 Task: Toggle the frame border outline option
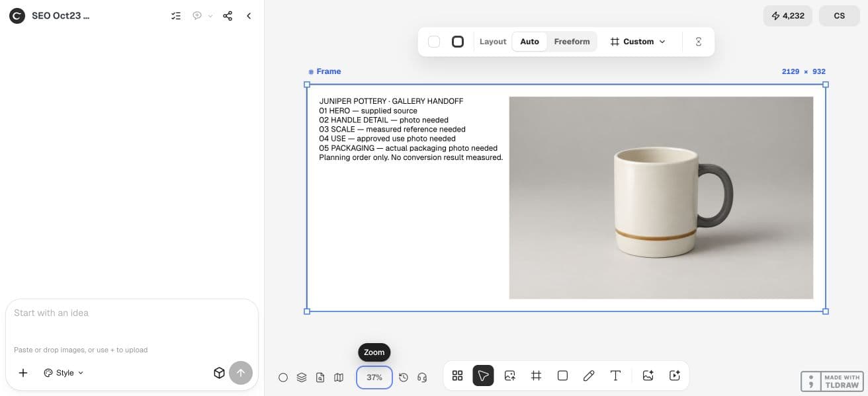point(458,42)
